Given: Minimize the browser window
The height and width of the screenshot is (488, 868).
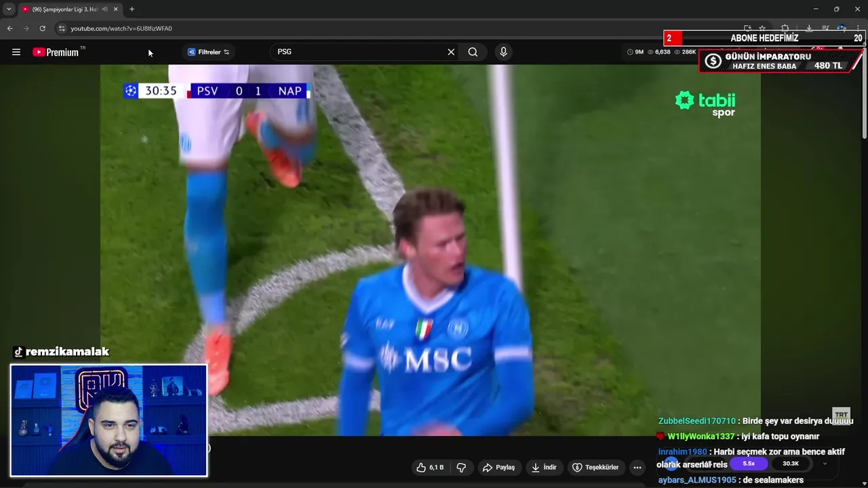Looking at the screenshot, I should click(816, 9).
